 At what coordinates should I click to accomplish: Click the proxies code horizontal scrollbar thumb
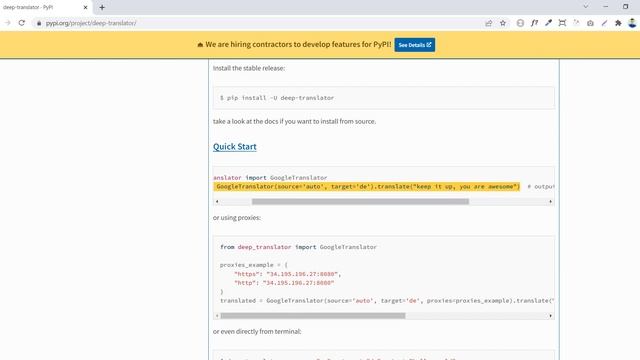tap(313, 316)
